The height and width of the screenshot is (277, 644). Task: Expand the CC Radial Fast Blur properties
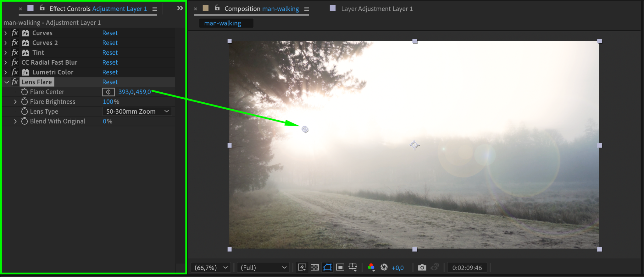[6, 62]
